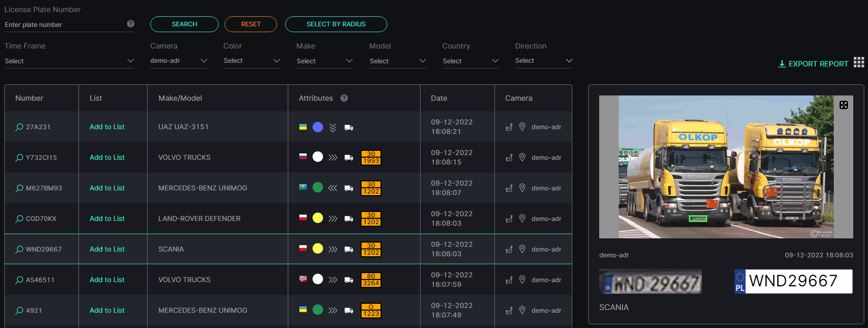Expand the vehicle image to fullscreen
The width and height of the screenshot is (868, 328).
[844, 105]
